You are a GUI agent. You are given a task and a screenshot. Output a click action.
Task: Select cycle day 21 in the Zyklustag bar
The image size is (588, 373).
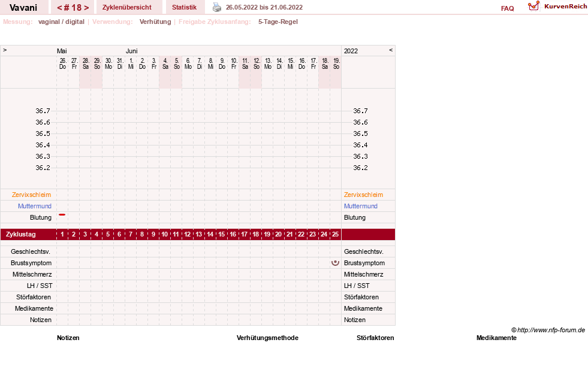pyautogui.click(x=290, y=235)
